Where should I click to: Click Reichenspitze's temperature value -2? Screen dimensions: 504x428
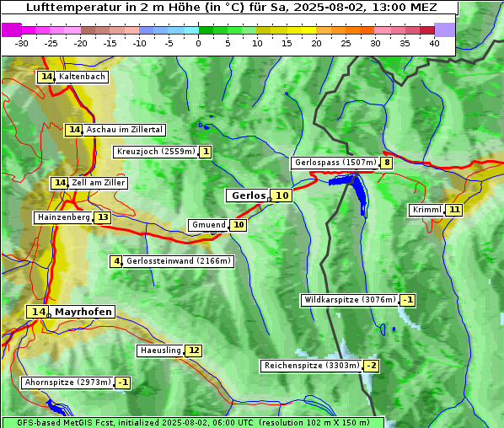(371, 366)
